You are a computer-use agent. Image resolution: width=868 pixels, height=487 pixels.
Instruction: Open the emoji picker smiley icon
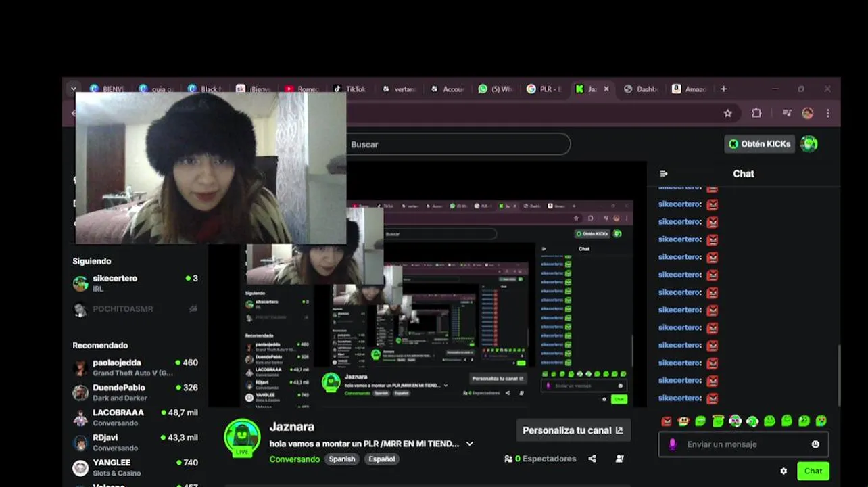coord(815,444)
